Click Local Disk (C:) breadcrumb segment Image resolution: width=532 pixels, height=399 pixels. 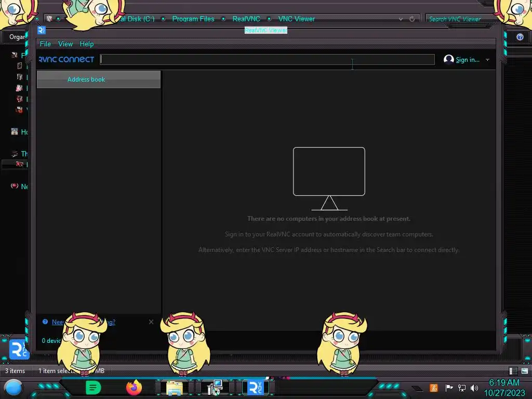pyautogui.click(x=137, y=19)
